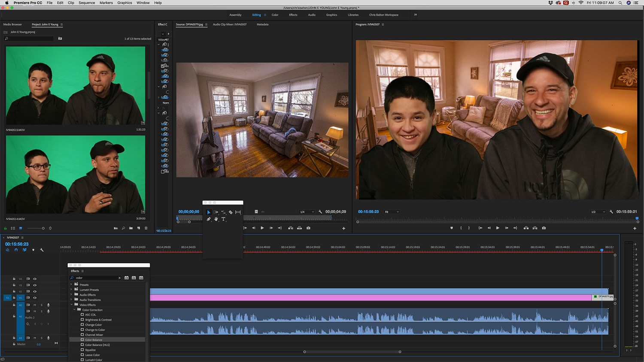Toggle the timeline Snap magnet icon
This screenshot has height=362, width=644.
(16, 250)
